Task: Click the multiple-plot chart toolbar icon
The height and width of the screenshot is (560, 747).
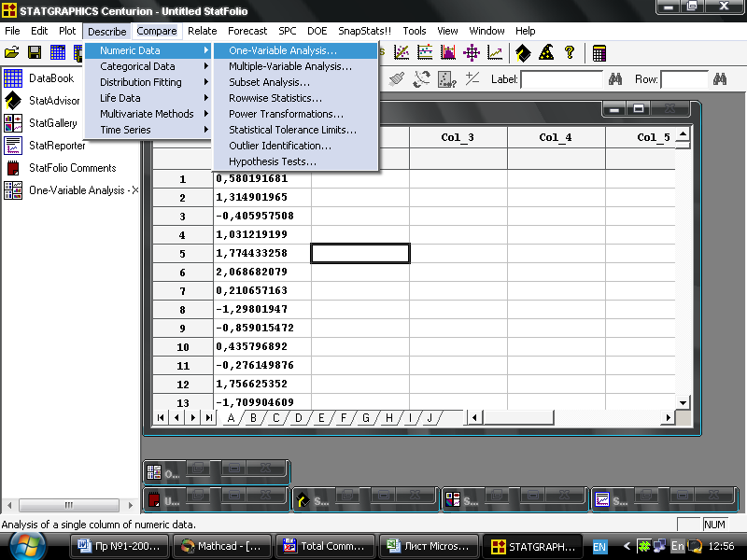Action: click(425, 52)
